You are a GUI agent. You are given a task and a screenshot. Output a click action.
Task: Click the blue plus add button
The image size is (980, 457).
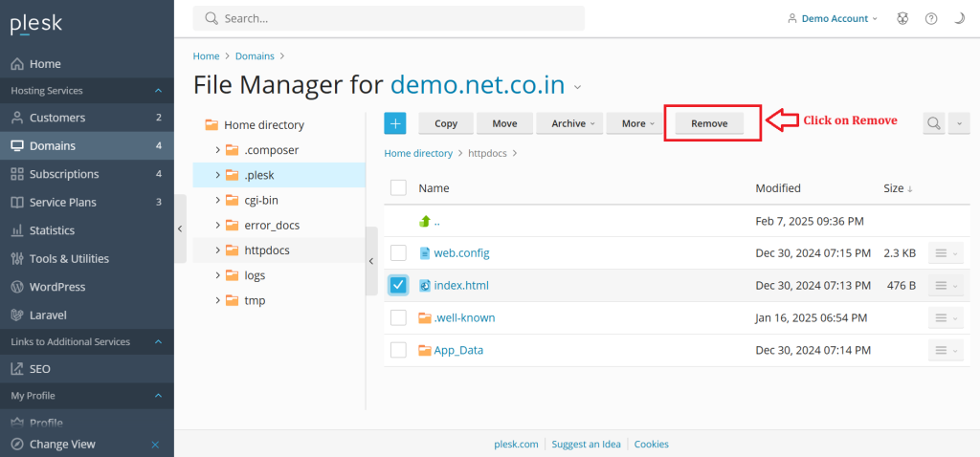click(x=395, y=123)
